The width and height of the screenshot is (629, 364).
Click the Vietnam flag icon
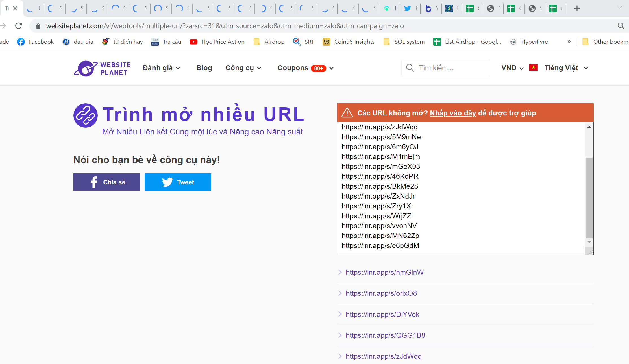(533, 68)
